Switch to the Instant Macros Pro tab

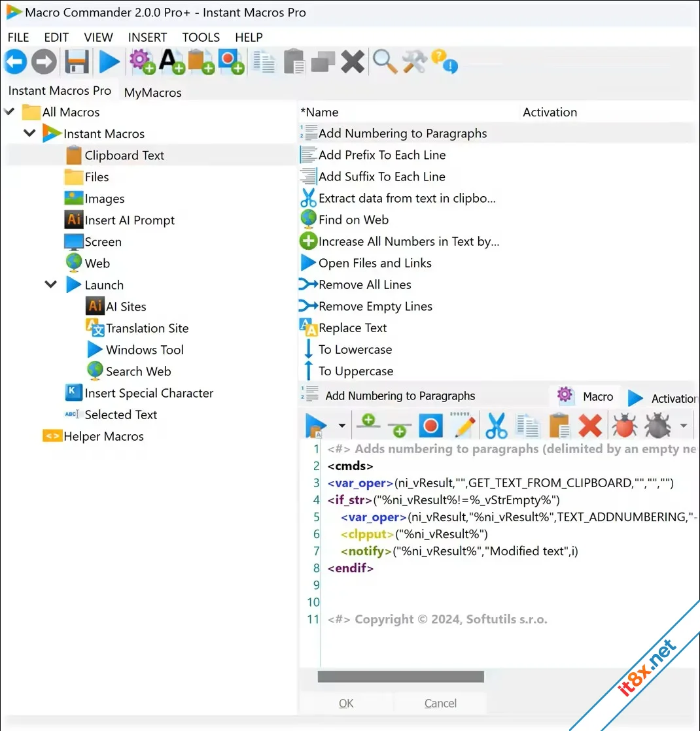coord(60,90)
